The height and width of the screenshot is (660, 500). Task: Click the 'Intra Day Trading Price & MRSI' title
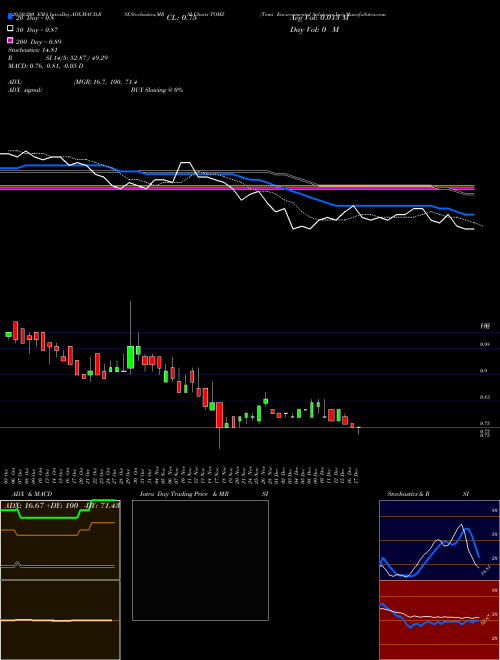[x=204, y=494]
